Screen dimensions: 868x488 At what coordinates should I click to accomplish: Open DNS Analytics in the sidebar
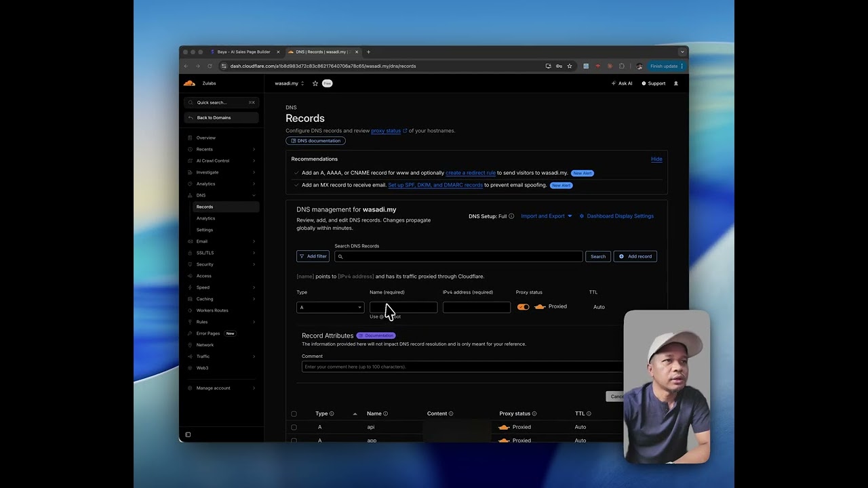[x=205, y=218]
